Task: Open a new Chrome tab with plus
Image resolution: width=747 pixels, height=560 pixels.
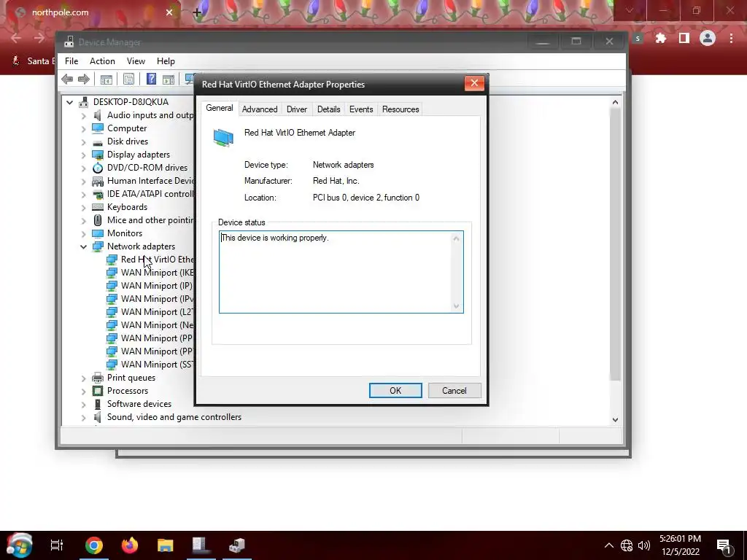Action: tap(197, 12)
